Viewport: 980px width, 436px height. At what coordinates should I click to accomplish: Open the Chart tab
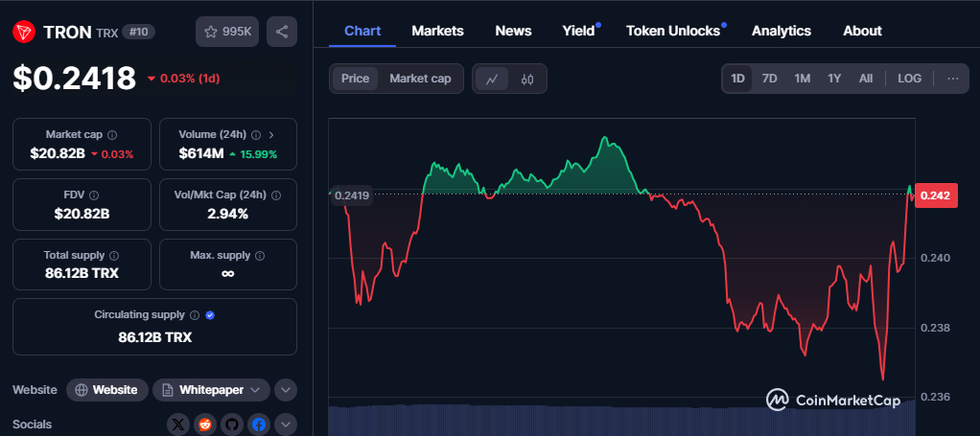pos(362,31)
